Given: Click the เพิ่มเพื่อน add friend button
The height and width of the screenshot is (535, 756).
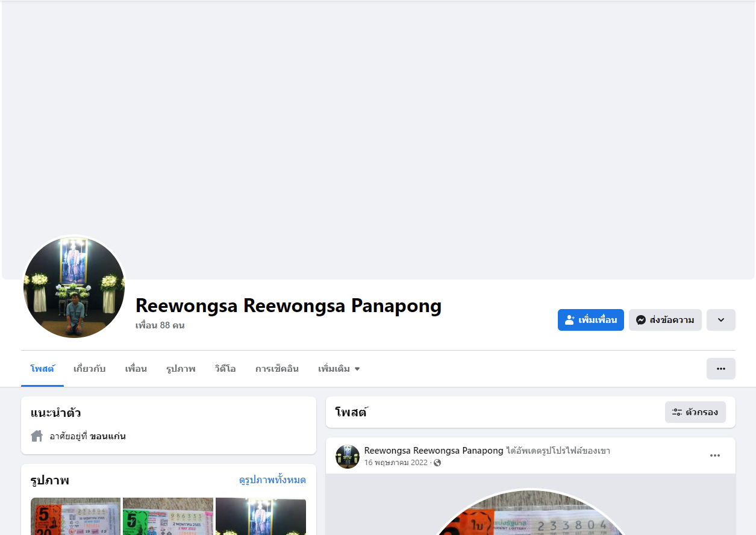Looking at the screenshot, I should (590, 320).
